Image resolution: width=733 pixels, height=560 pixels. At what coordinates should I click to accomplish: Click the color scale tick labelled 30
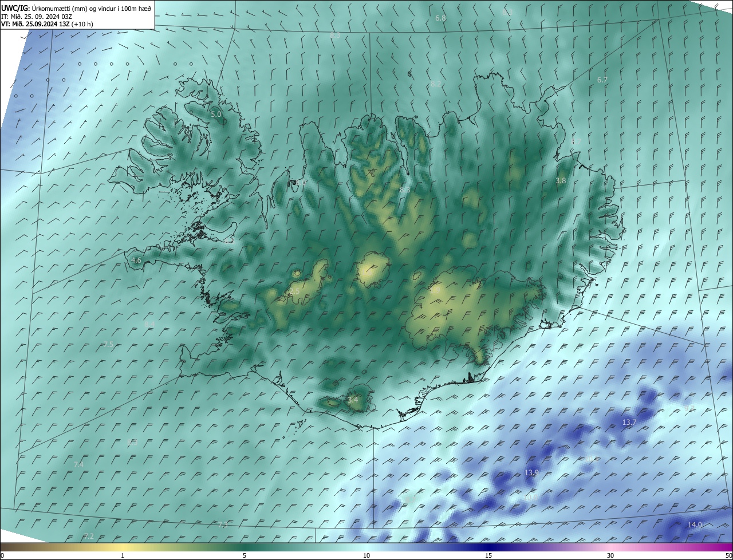(x=610, y=556)
